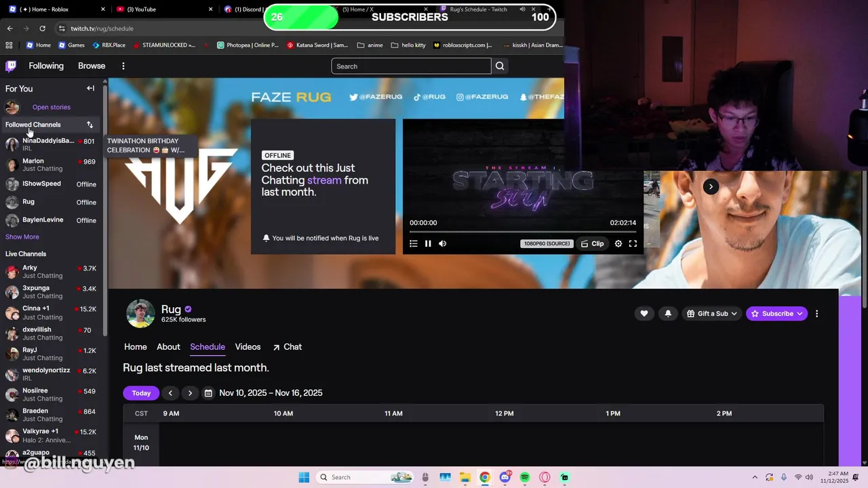Open the Gift a Sub dropdown

[x=711, y=314]
